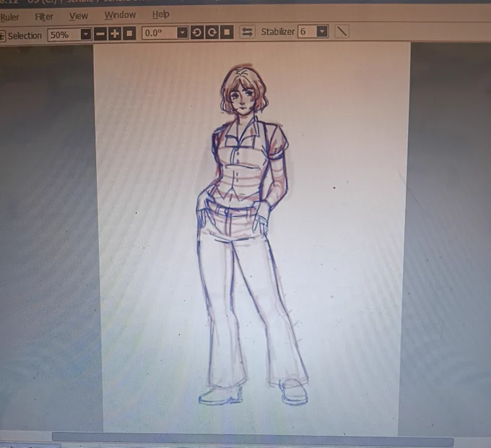Zoom out with the minus button
The width and height of the screenshot is (491, 448).
[x=100, y=33]
